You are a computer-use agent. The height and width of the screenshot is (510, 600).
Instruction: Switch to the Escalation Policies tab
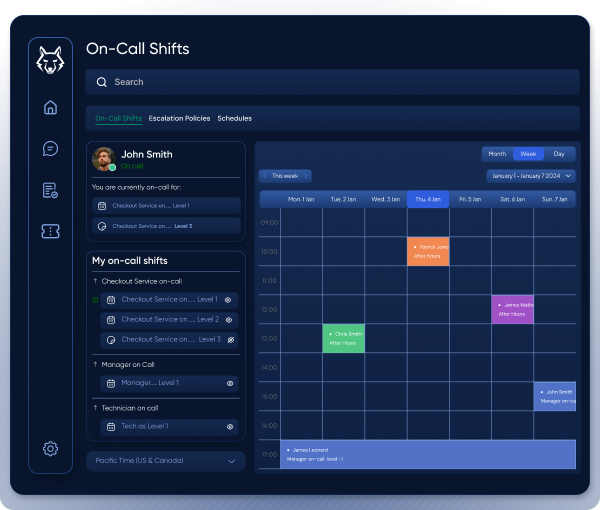pyautogui.click(x=179, y=119)
